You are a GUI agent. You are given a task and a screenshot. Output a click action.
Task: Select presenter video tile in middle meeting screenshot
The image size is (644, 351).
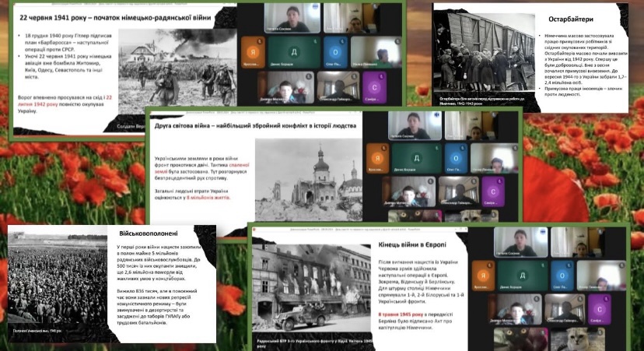point(415,125)
